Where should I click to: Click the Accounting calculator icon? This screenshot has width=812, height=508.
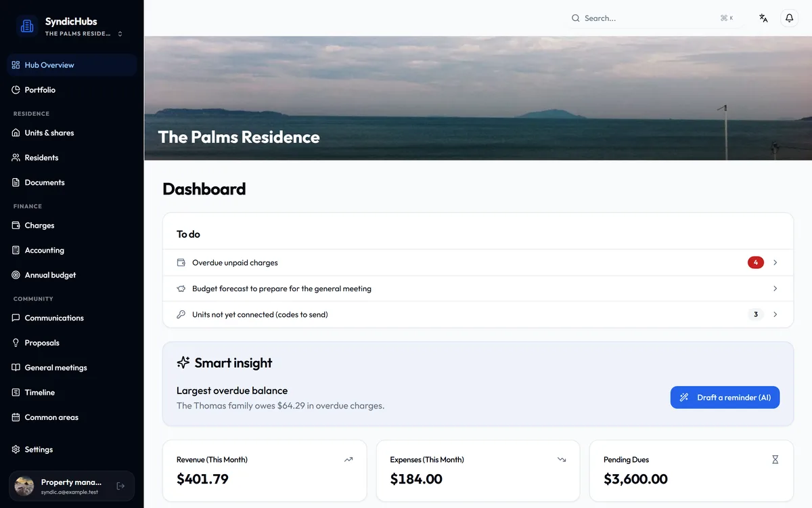coord(16,250)
